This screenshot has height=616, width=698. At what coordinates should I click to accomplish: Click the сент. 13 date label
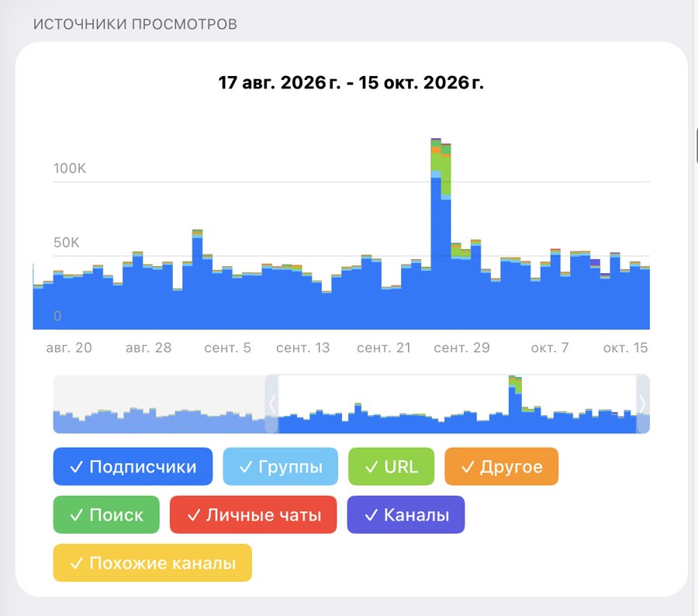pyautogui.click(x=303, y=348)
